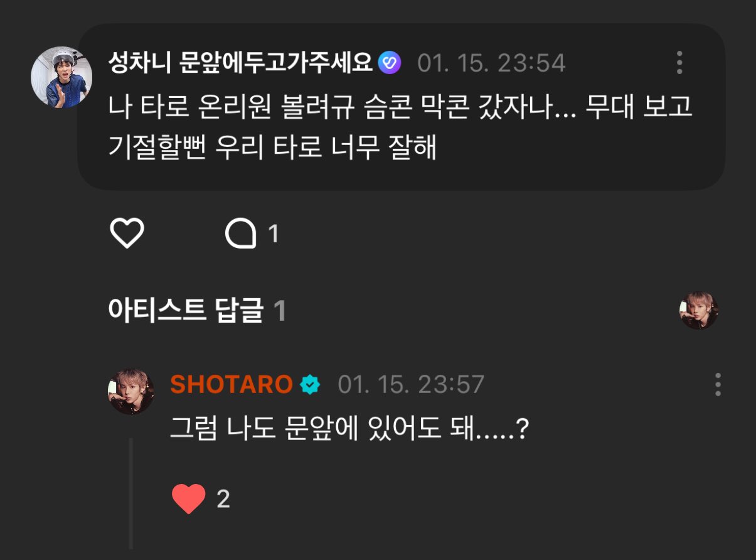Screen dimensions: 756x560
Task: Toggle like on the comment using the heart icon
Action: [x=128, y=234]
